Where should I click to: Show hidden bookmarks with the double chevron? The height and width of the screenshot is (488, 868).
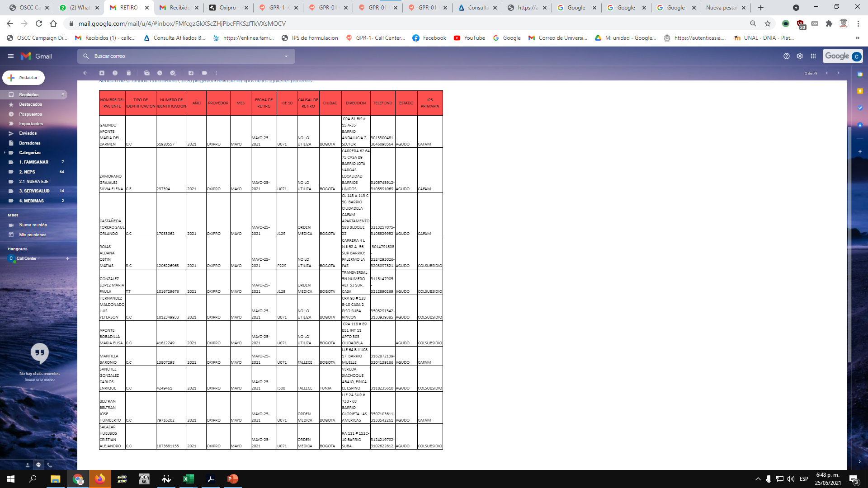click(858, 38)
